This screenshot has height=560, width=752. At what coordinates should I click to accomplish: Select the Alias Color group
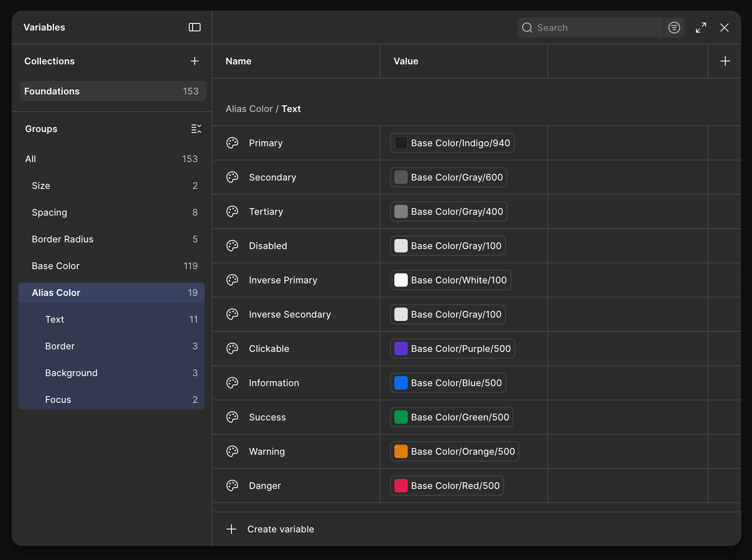(112, 293)
